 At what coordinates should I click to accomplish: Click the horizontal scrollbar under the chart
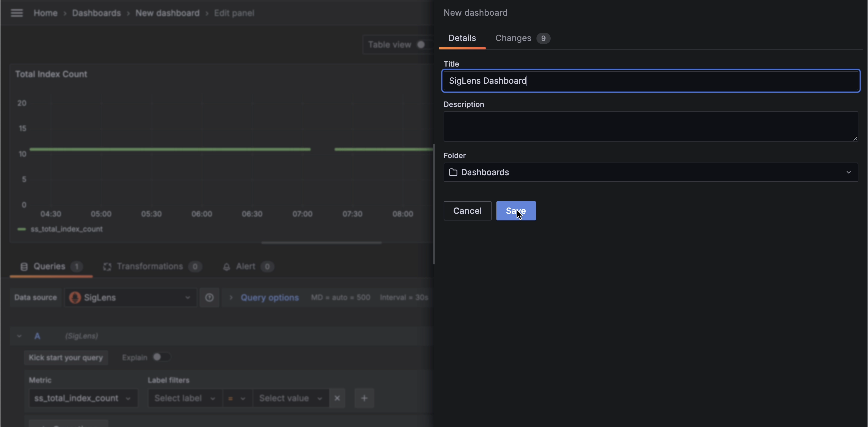point(322,243)
